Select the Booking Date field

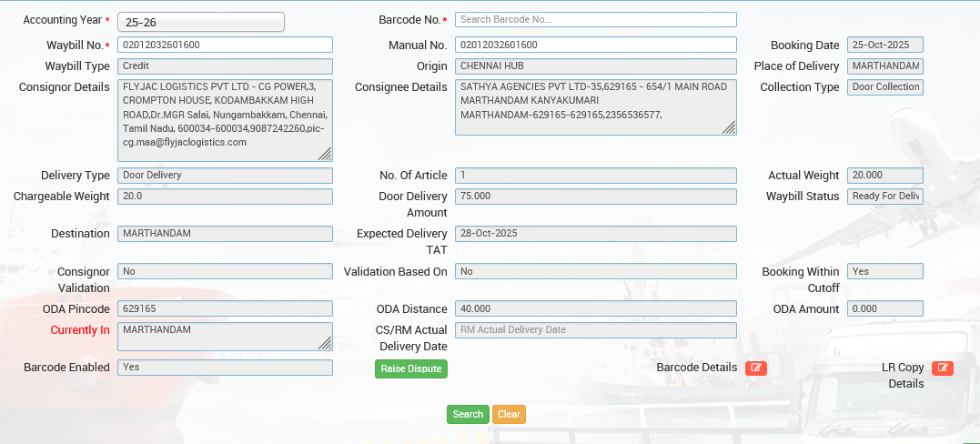tap(884, 45)
